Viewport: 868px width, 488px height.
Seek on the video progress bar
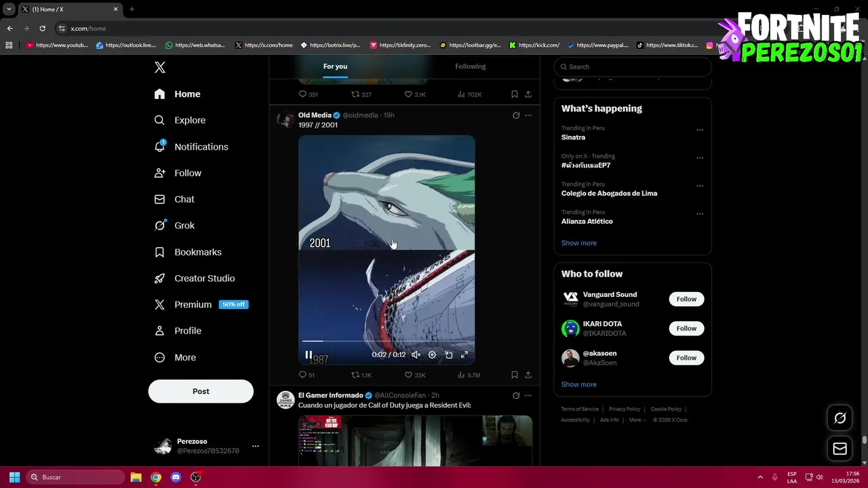pyautogui.click(x=387, y=341)
